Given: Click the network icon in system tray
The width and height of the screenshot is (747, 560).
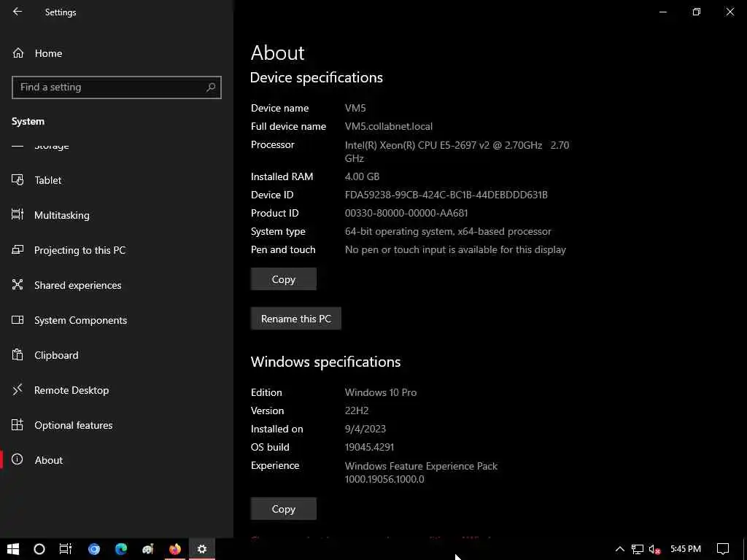Looking at the screenshot, I should [638, 549].
